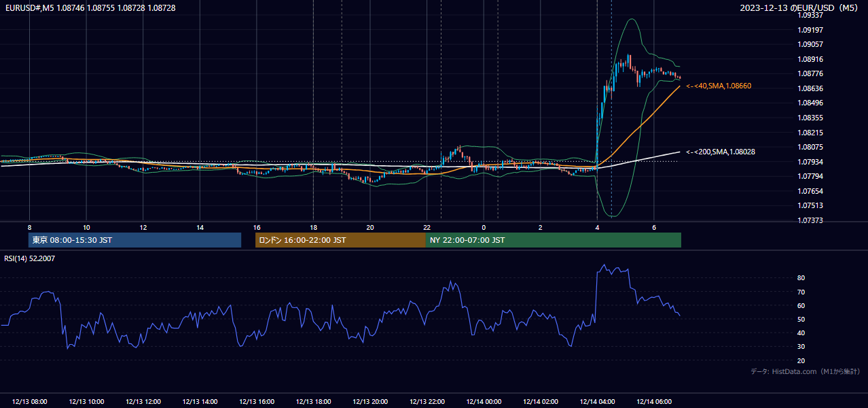Click price axis value 1.07794

[x=811, y=176]
